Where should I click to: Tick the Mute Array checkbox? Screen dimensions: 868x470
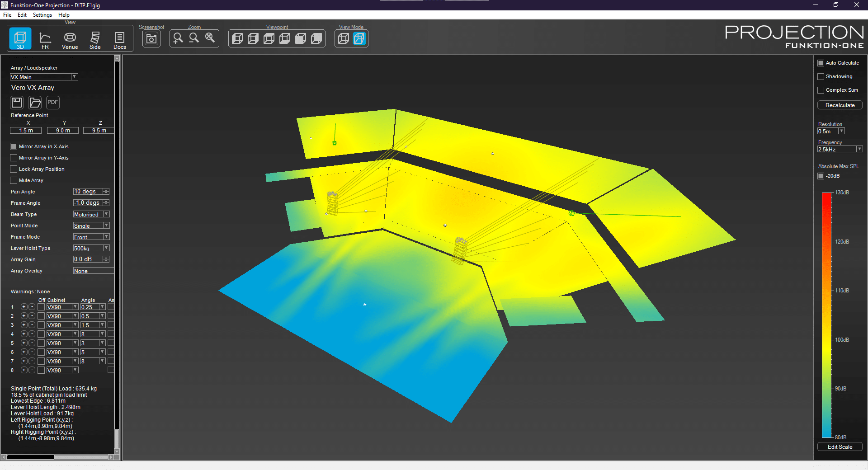[x=14, y=180]
